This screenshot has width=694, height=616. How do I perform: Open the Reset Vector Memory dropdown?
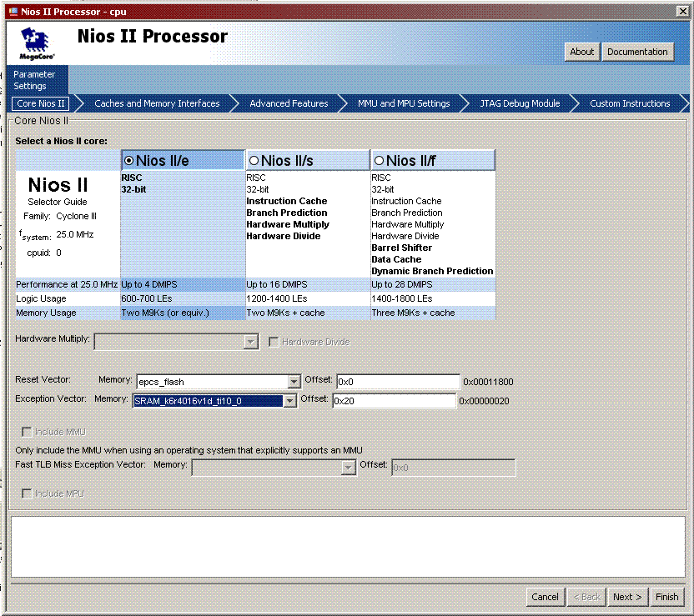point(294,382)
